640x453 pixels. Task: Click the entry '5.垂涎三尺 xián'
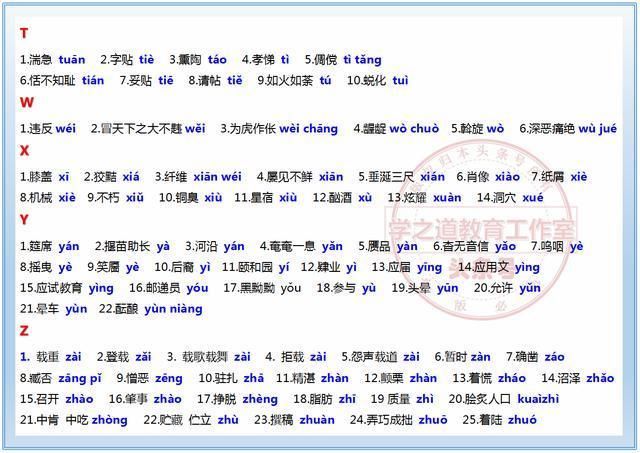click(402, 177)
